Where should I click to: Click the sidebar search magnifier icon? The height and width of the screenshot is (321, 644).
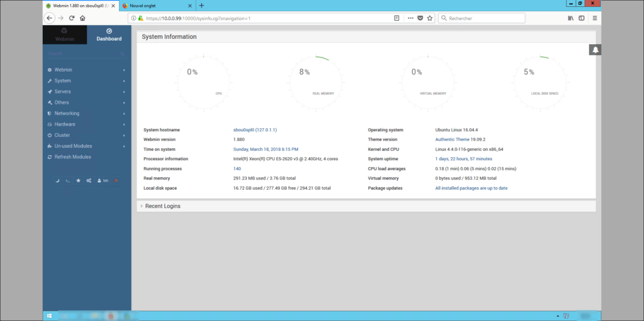[123, 54]
